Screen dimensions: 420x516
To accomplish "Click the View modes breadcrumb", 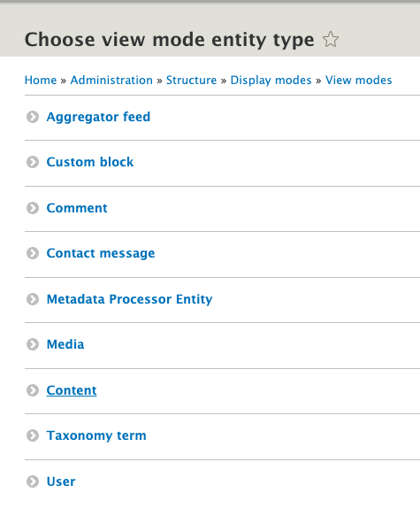I will [x=358, y=80].
